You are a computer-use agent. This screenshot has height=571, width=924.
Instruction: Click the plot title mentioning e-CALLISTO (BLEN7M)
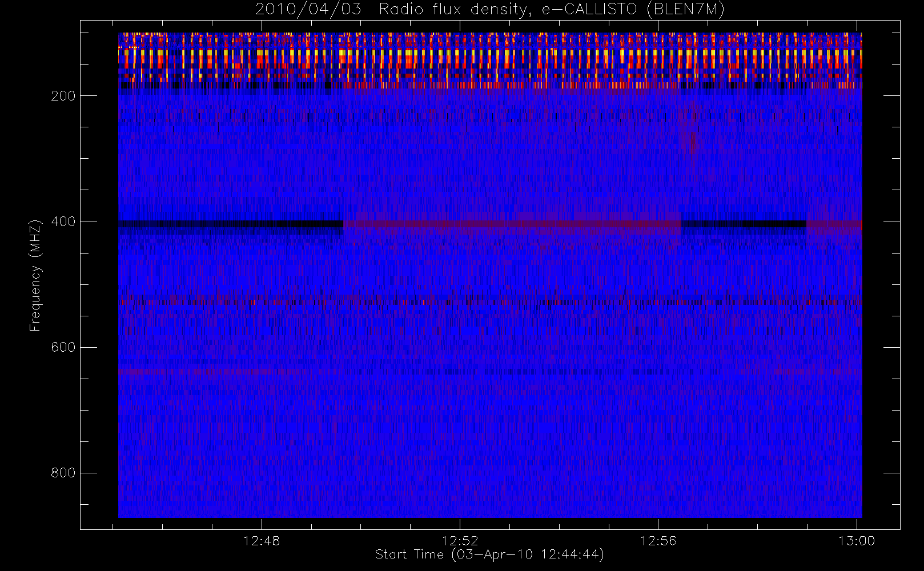tap(489, 9)
